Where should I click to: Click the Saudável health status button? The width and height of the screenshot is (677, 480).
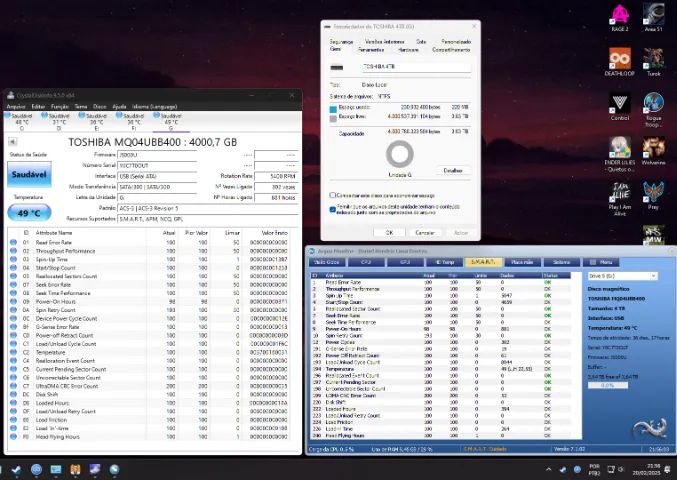click(29, 174)
